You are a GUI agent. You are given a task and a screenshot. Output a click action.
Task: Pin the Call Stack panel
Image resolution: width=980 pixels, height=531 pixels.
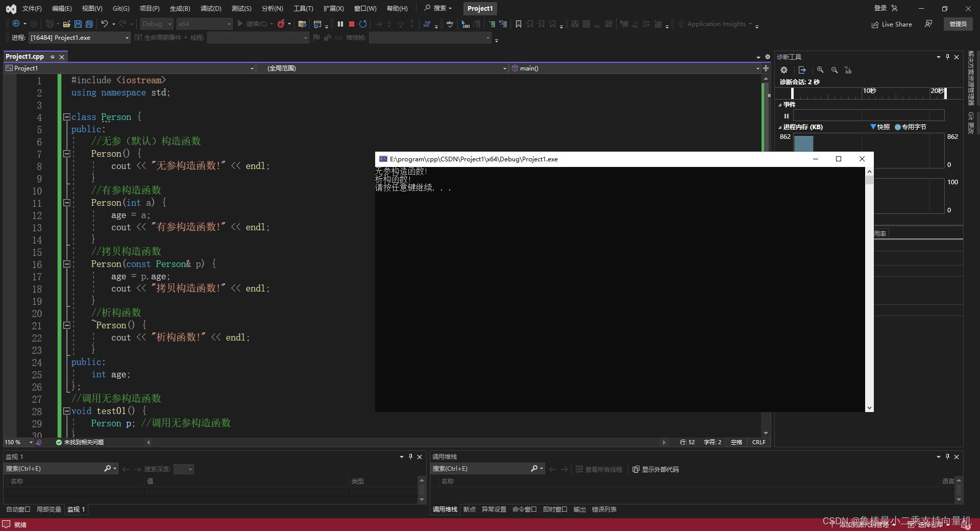click(947, 456)
